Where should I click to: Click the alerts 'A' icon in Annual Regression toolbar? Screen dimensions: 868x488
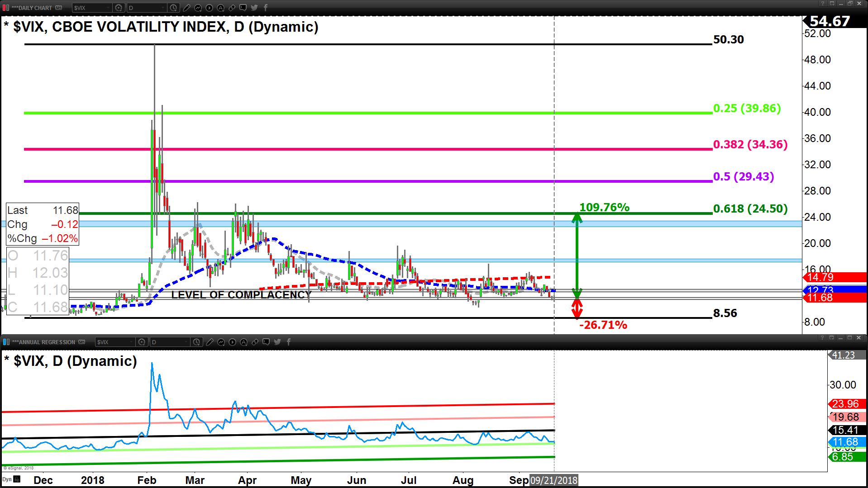click(x=243, y=342)
